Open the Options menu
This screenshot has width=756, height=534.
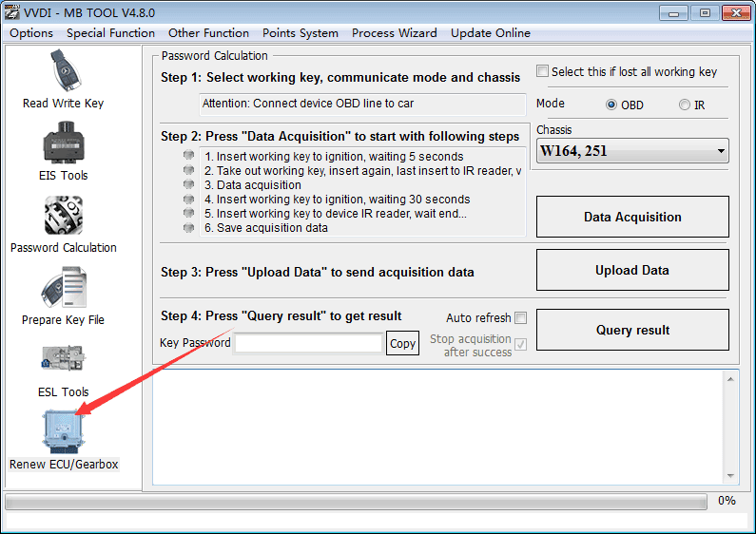31,32
